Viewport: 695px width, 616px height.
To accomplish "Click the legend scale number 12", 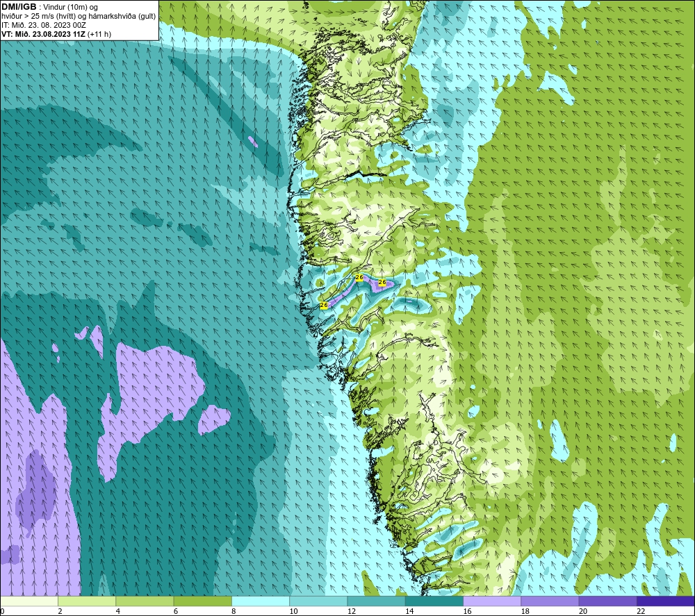I will point(352,611).
